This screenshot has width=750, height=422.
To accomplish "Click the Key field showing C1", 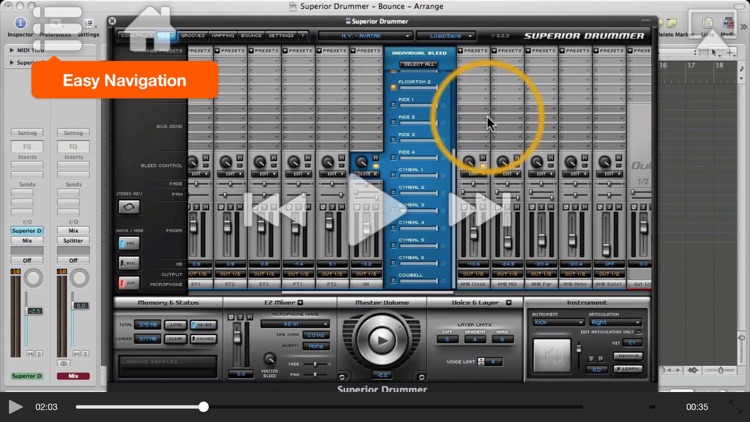I will click(632, 343).
